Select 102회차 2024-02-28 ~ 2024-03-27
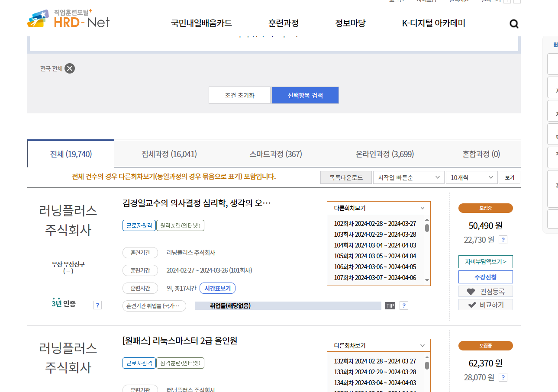The image size is (558, 392). [375, 224]
